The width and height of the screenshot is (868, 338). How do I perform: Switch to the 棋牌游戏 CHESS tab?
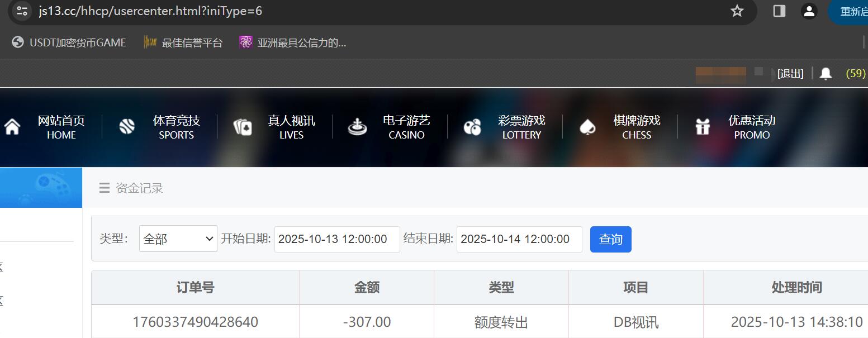pyautogui.click(x=637, y=126)
